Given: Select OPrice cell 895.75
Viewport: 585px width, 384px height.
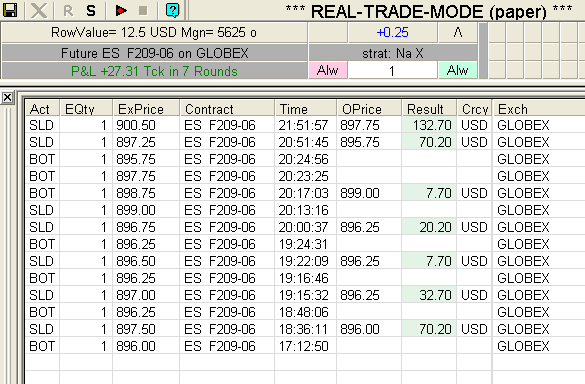Looking at the screenshot, I should [x=369, y=142].
